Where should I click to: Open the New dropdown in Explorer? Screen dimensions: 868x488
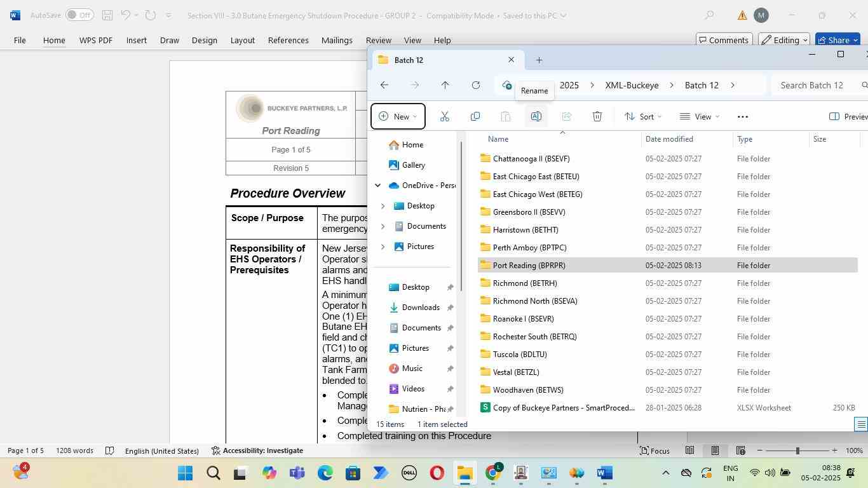[x=398, y=116]
